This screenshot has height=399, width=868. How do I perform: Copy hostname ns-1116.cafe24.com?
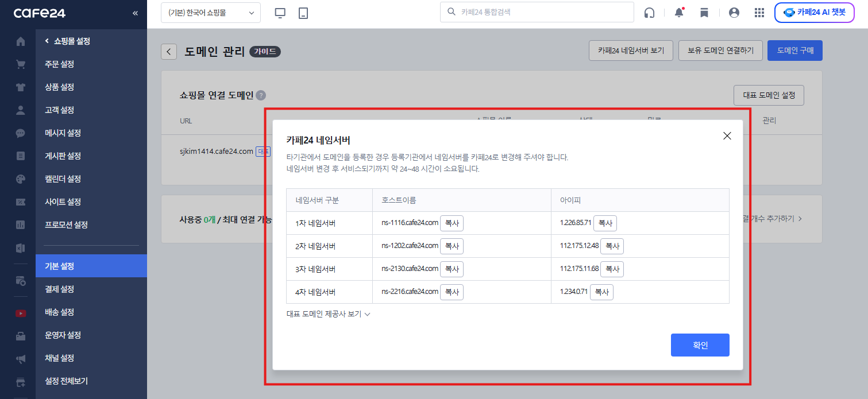pos(452,223)
